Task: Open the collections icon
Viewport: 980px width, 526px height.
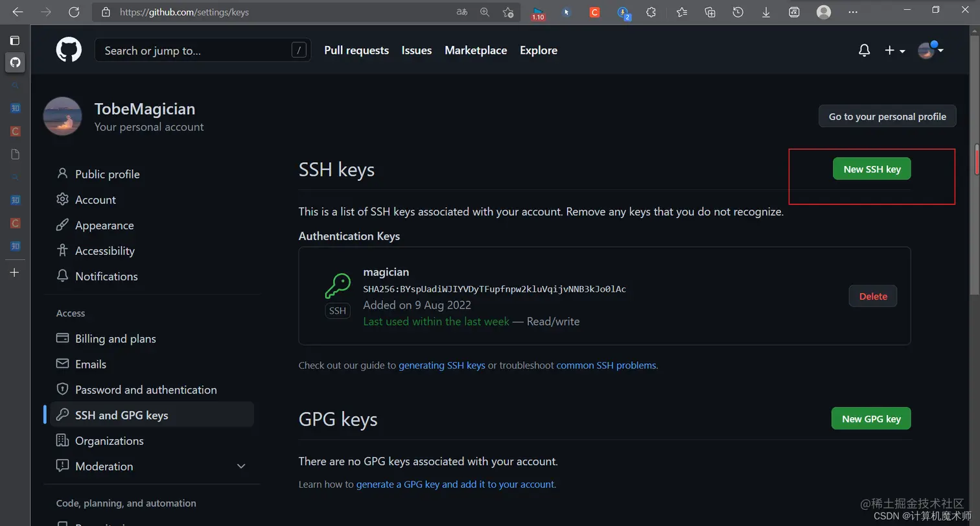Action: point(710,12)
